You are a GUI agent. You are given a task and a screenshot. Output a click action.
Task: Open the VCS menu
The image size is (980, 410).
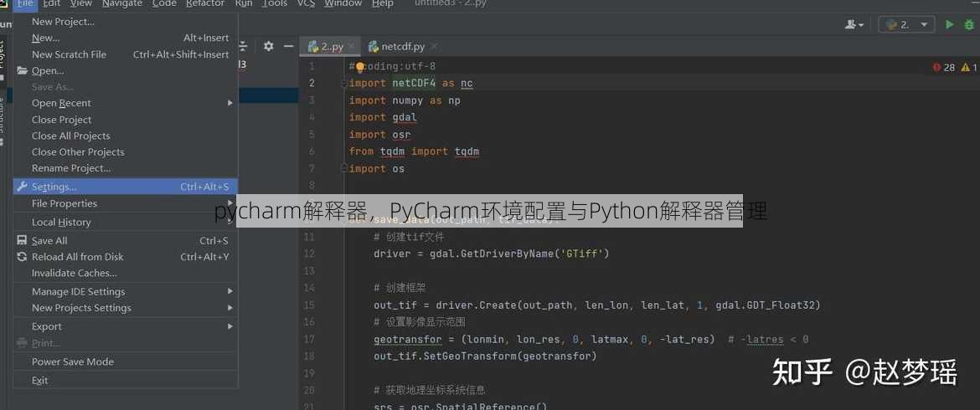[x=306, y=3]
